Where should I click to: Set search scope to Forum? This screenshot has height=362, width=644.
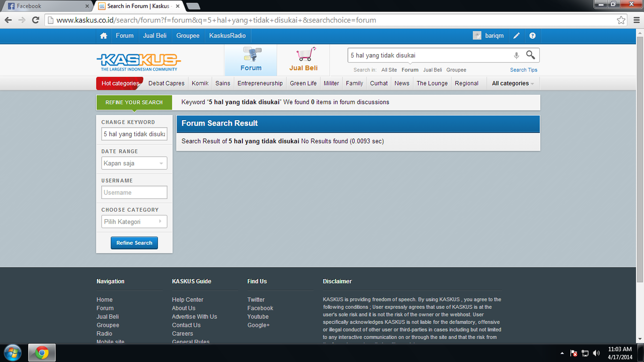tap(410, 70)
